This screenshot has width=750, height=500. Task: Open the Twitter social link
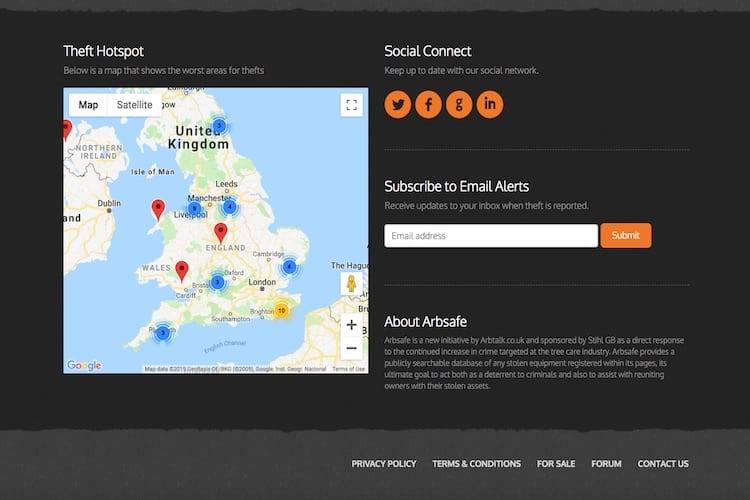coord(398,104)
